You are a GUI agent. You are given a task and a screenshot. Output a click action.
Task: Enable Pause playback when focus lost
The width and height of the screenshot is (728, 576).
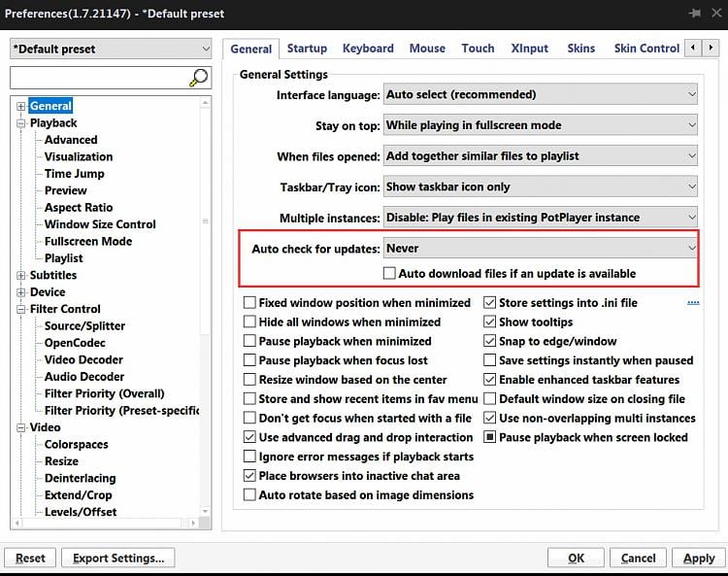(249, 360)
